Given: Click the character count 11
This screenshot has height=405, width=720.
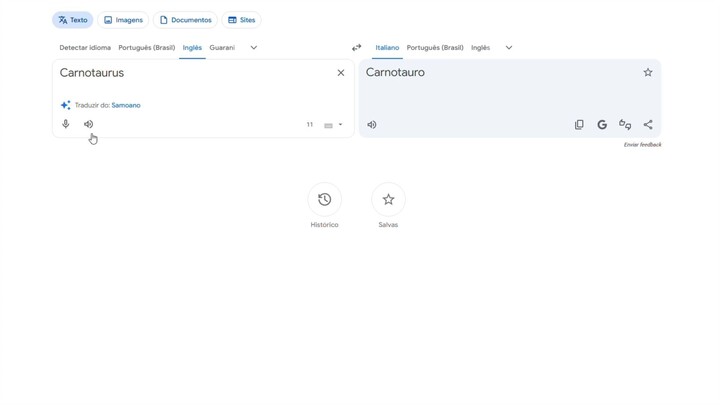Looking at the screenshot, I should [310, 124].
